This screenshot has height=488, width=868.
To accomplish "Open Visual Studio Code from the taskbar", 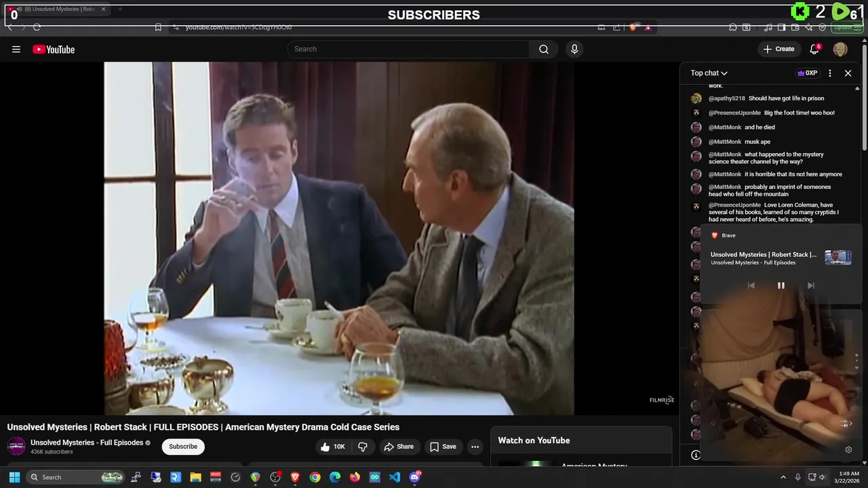I will (x=395, y=477).
